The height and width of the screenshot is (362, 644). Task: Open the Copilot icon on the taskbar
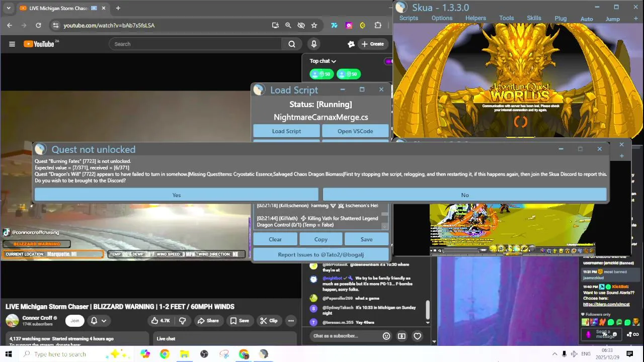(x=145, y=354)
